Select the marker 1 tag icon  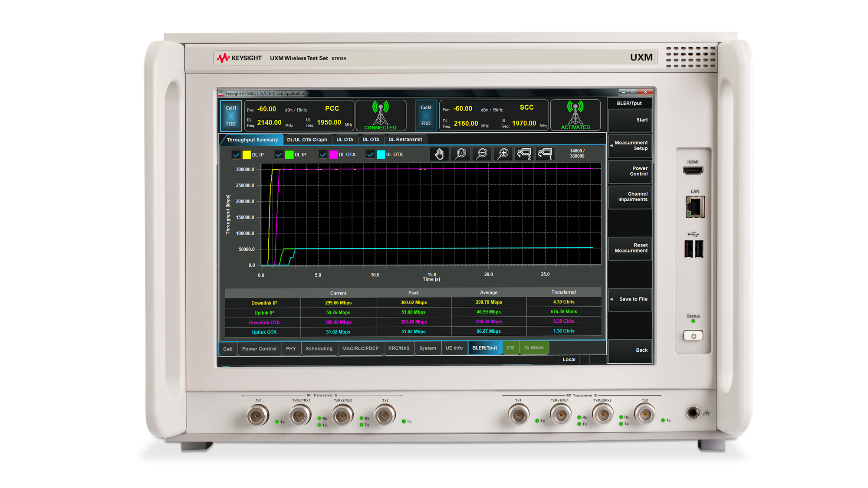(545, 154)
